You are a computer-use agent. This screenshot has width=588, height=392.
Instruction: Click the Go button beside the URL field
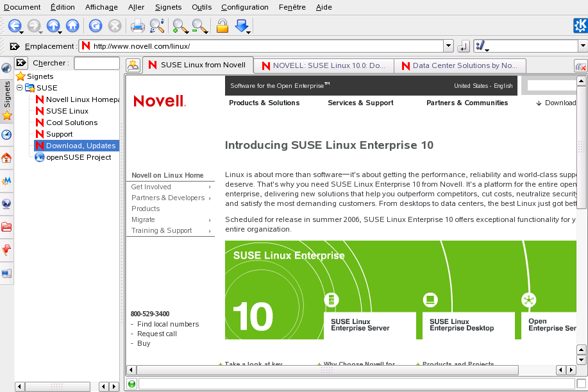463,47
